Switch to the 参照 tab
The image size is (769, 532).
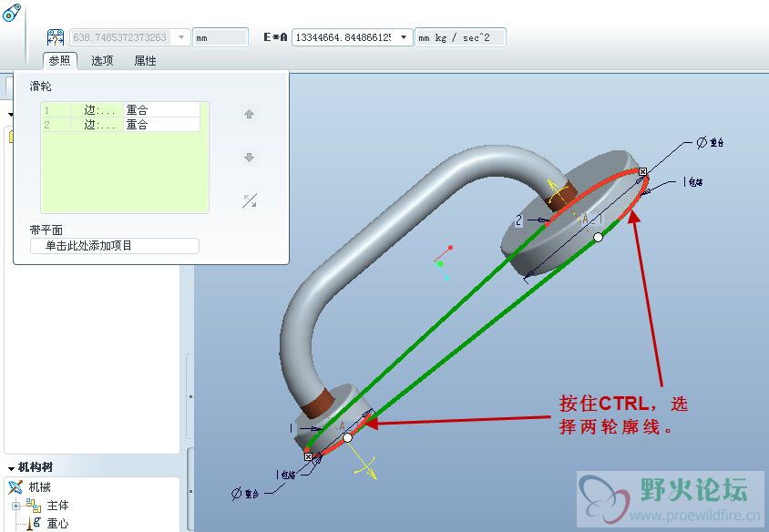point(60,61)
